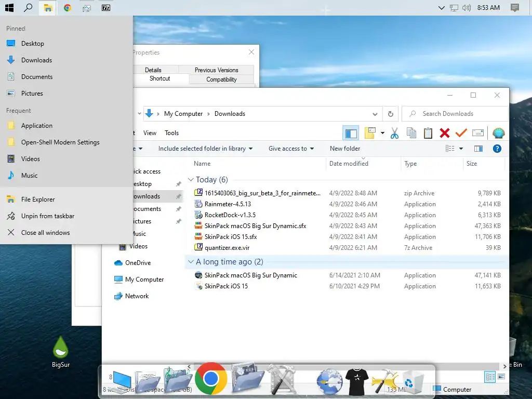The height and width of the screenshot is (399, 532).
Task: Select OneDrive in navigation pane
Action: click(x=138, y=263)
